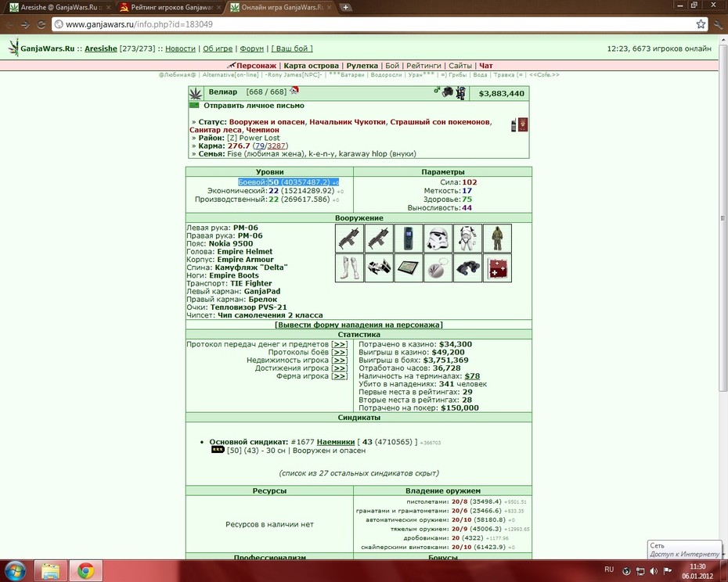This screenshot has height=582, width=728.
Task: Click the right-hand PM-06 weapon icon
Action: coord(379,238)
